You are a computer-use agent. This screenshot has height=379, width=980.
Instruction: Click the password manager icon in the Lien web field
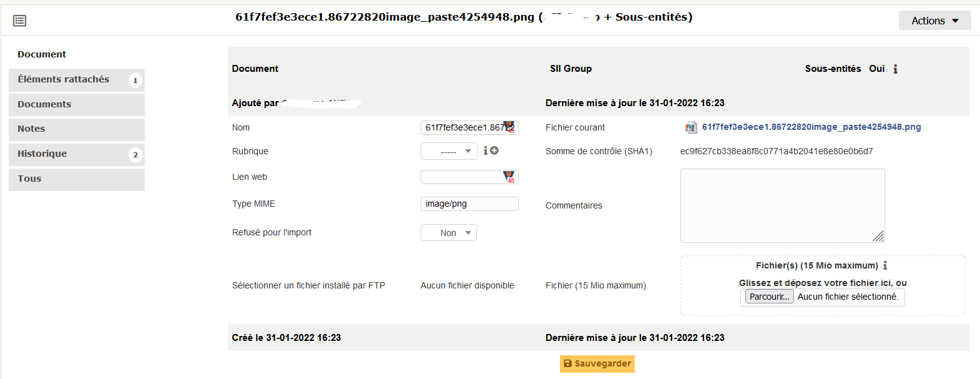510,177
